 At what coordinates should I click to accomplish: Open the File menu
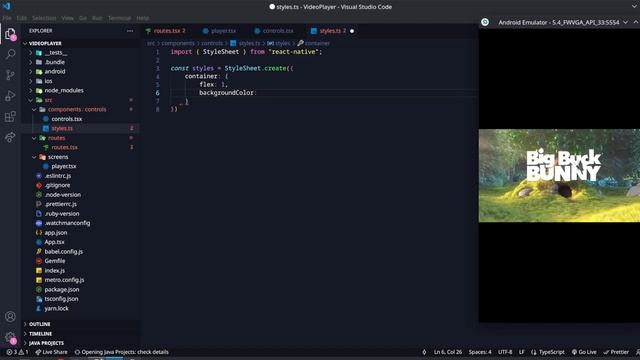(7, 18)
